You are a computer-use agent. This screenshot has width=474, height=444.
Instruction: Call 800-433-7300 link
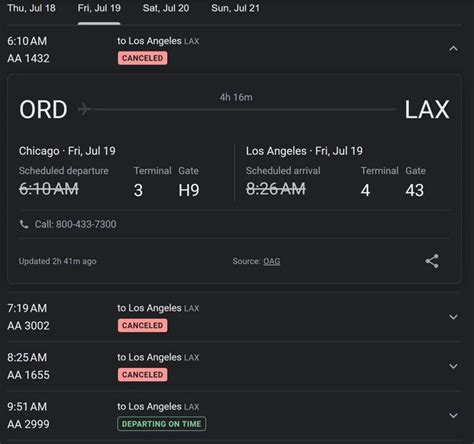click(75, 224)
